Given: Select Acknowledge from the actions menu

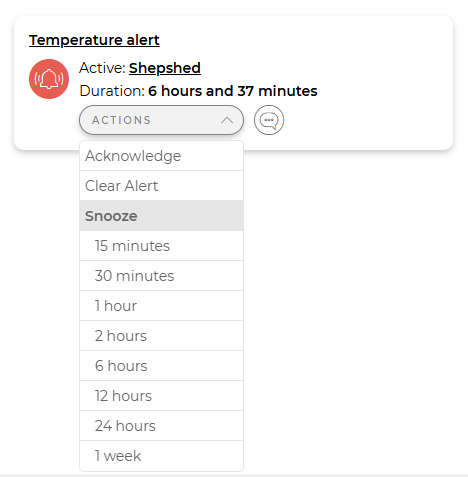Looking at the screenshot, I should point(161,156).
